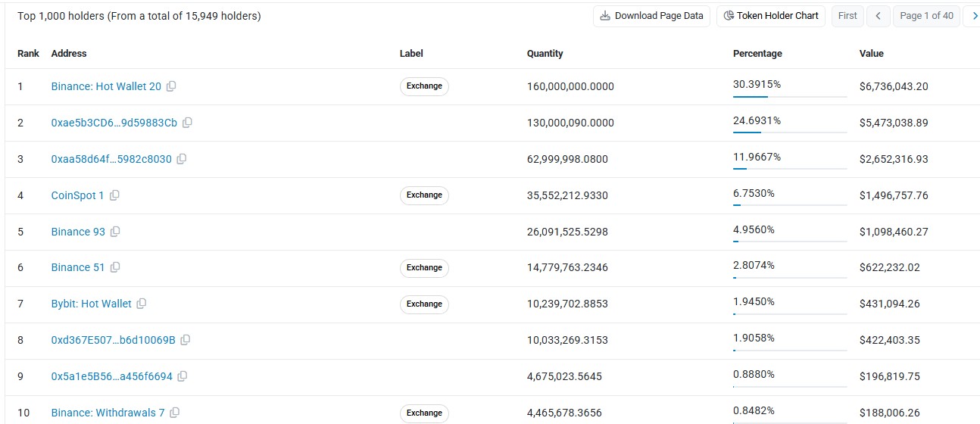The height and width of the screenshot is (424, 980).
Task: Select value $6,736,043.20
Action: 894,86
